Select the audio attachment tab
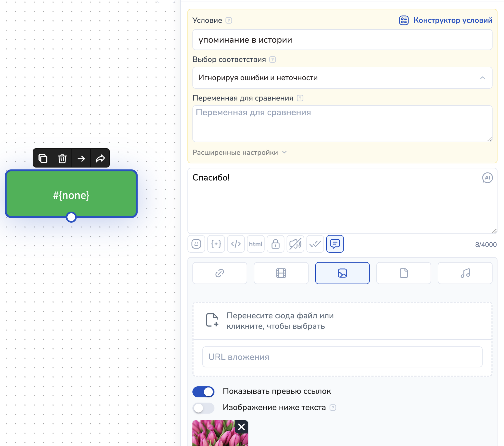This screenshot has height=446, width=504. click(465, 273)
